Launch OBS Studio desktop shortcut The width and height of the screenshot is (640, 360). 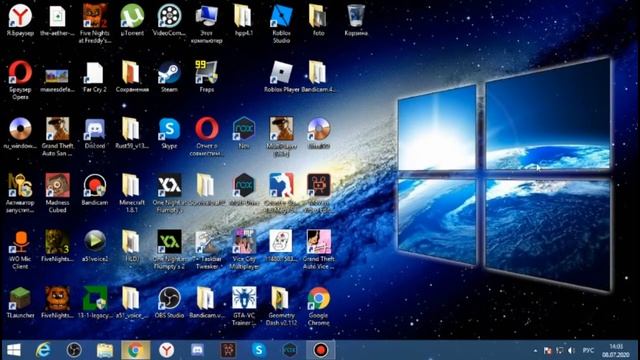(x=169, y=302)
